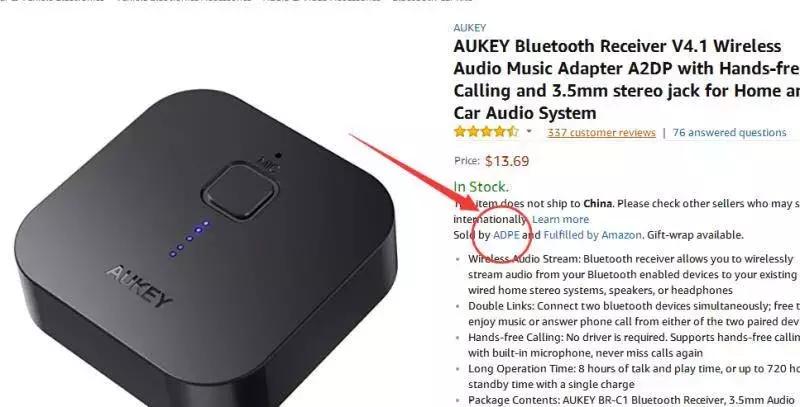Expand the star rating dropdown arrow

pyautogui.click(x=529, y=132)
